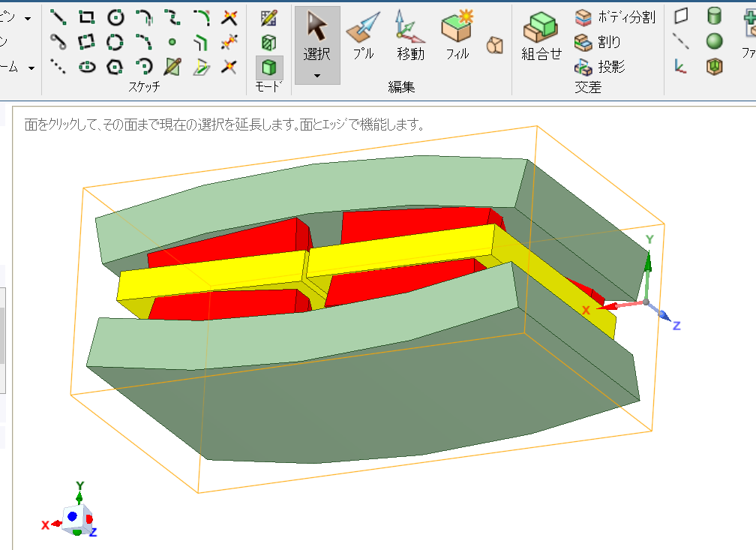756x550 pixels.
Task: Select the Create Corner trim tool
Action: coord(229,17)
